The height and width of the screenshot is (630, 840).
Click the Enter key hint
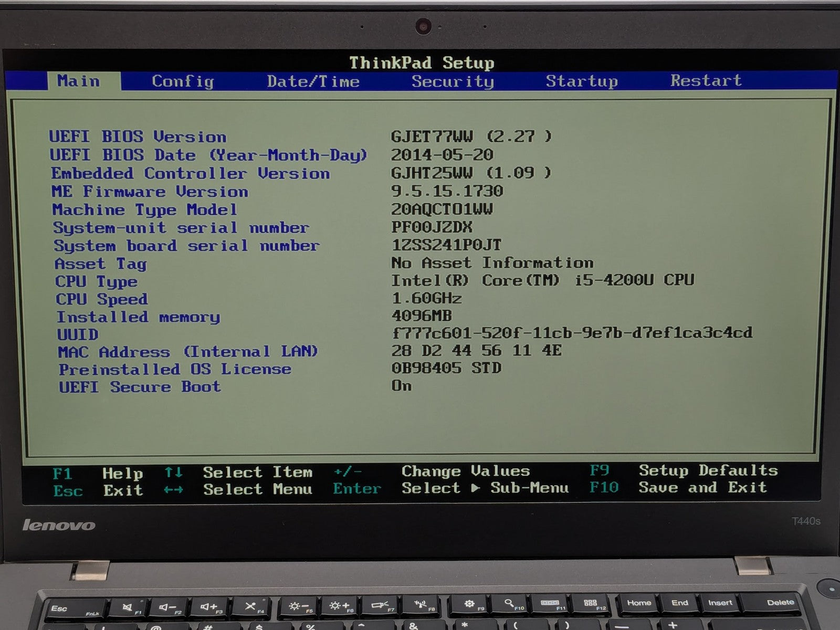tap(357, 489)
